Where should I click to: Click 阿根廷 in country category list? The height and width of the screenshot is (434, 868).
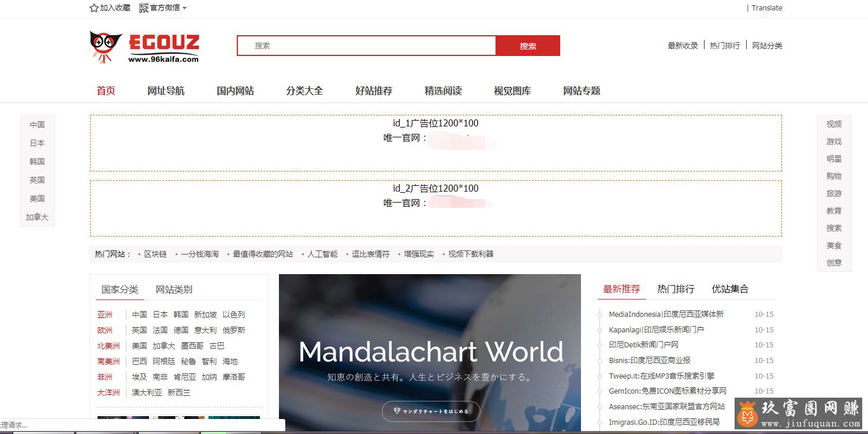click(x=164, y=361)
